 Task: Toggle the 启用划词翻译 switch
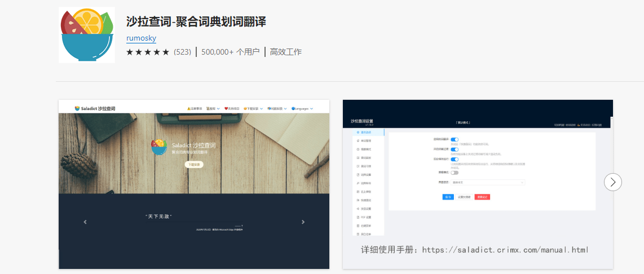click(x=455, y=140)
